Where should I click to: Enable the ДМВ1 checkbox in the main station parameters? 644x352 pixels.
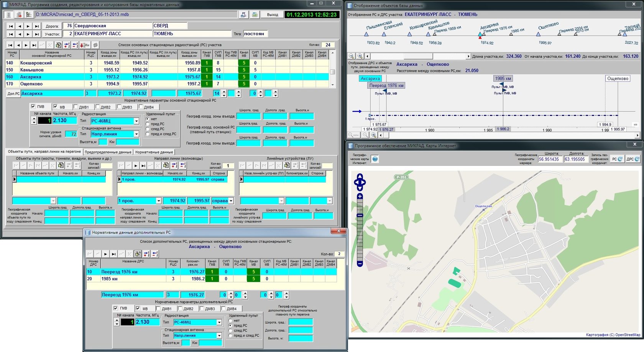(x=76, y=107)
